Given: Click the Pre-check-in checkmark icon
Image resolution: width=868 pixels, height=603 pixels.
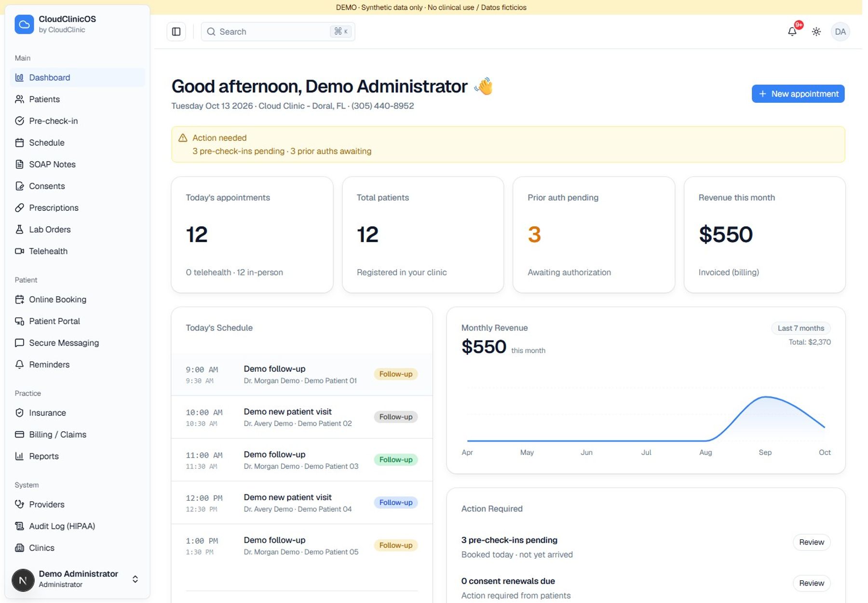Looking at the screenshot, I should click(x=19, y=121).
